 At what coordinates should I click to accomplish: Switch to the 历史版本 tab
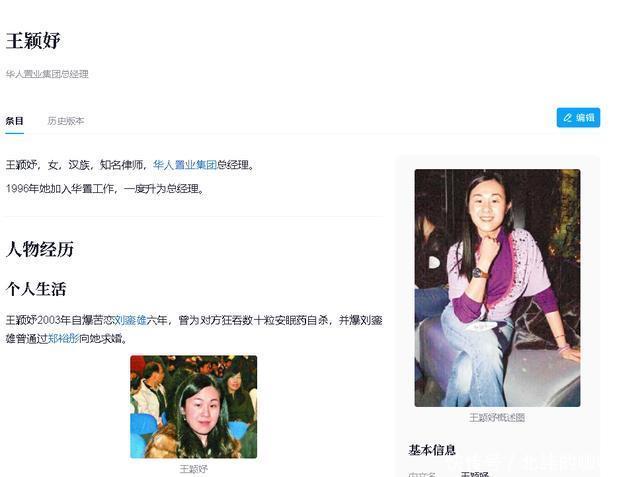(x=66, y=121)
